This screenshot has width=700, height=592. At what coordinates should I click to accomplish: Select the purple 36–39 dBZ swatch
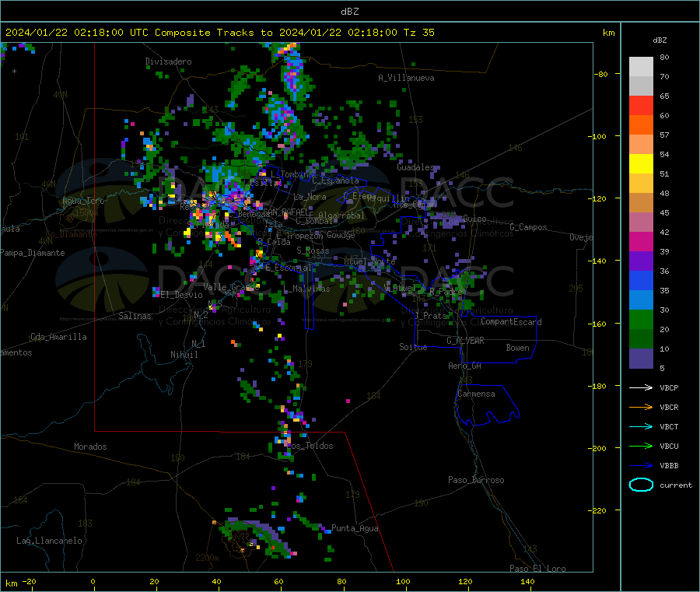click(641, 261)
